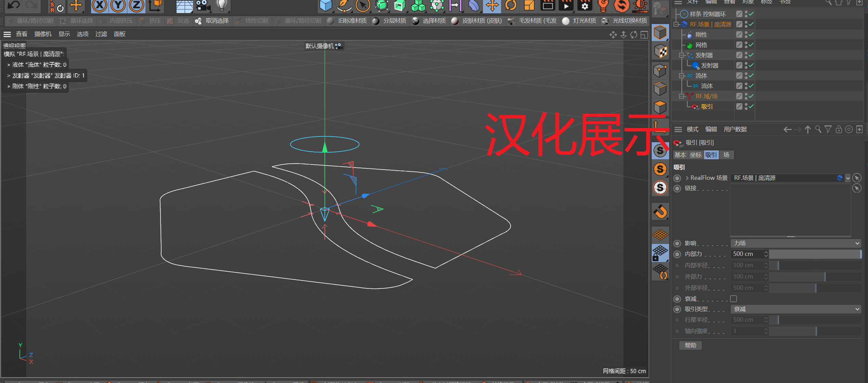The image size is (868, 383).
Task: Click the undo arrow icon
Action: [14, 5]
